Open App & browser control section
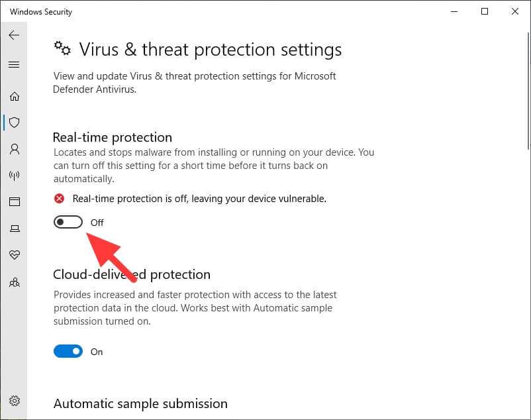Viewport: 531px width, 420px height. [15, 202]
